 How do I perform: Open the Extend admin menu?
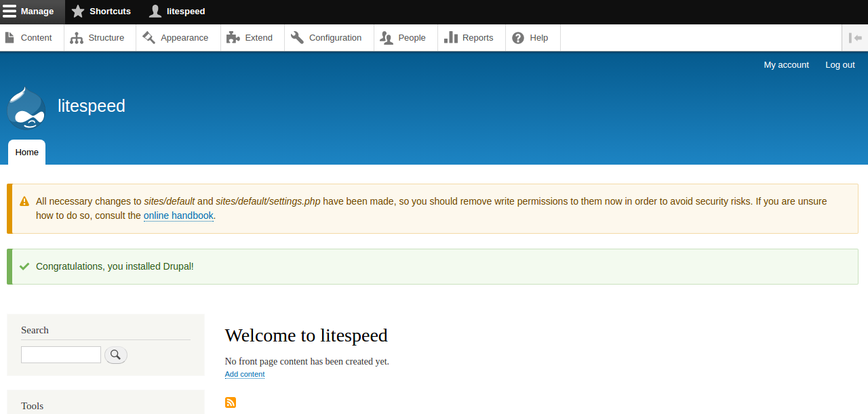pyautogui.click(x=252, y=38)
